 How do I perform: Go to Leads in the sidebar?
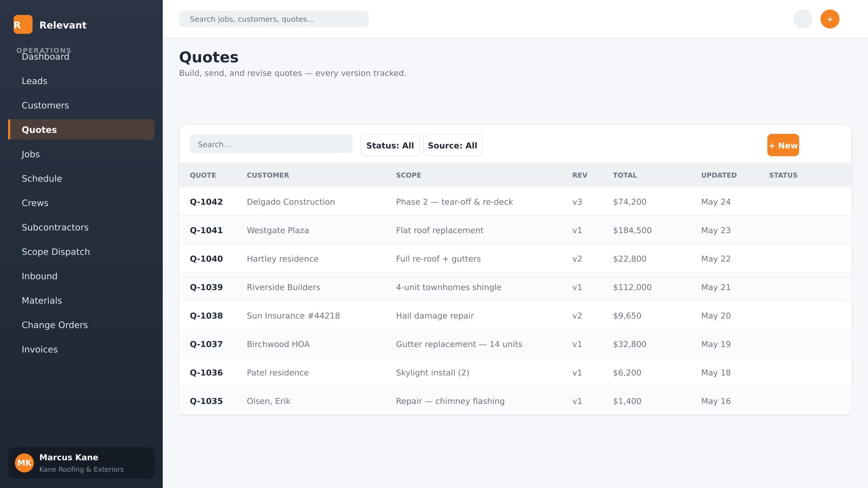[x=81, y=81]
